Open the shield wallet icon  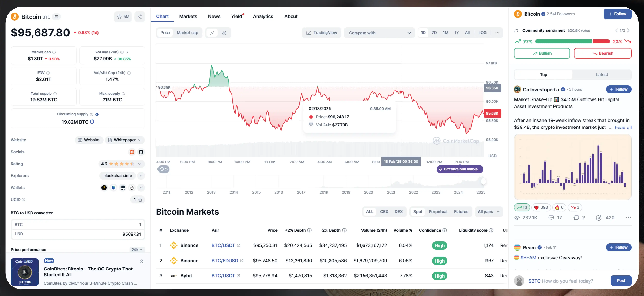[x=113, y=187]
